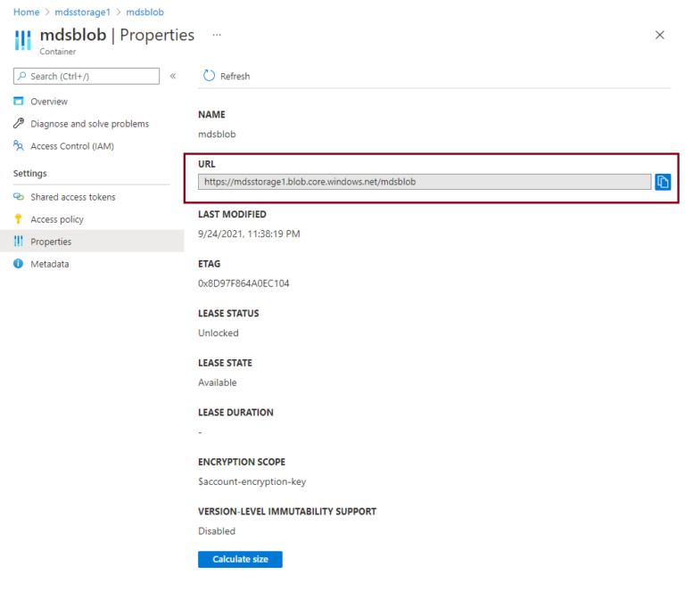Screen dimensions: 685x616
Task: Click the URL text field
Action: tap(425, 182)
